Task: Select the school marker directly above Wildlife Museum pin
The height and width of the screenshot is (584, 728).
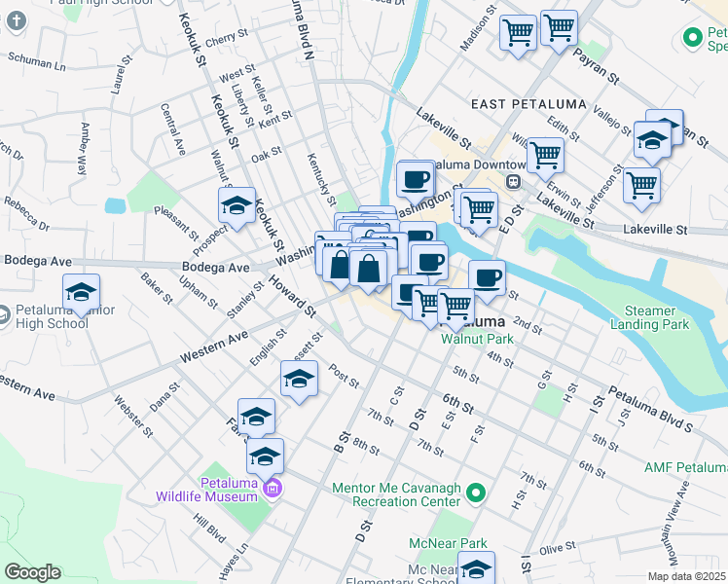Action: (x=265, y=457)
